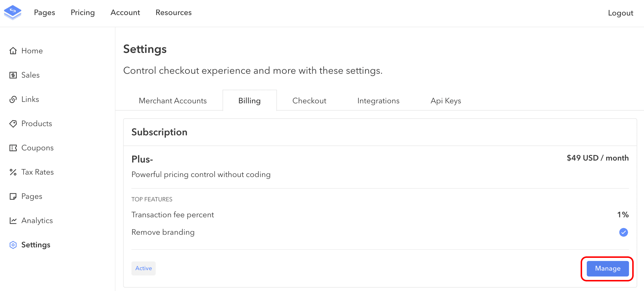Viewport: 644px width, 291px height.
Task: Switch to the Integrations tab
Action: (x=378, y=100)
